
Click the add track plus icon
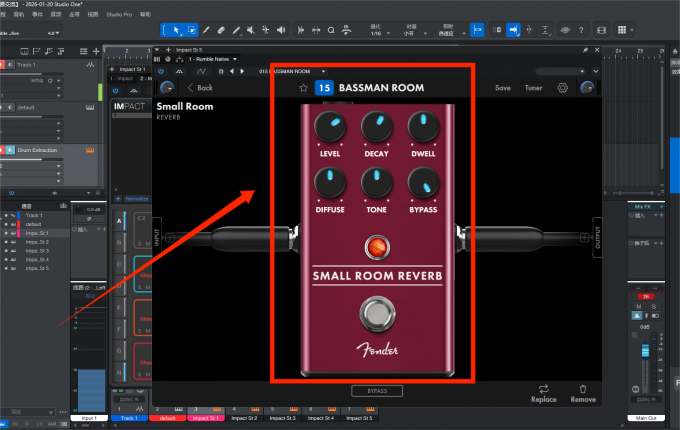[96, 51]
